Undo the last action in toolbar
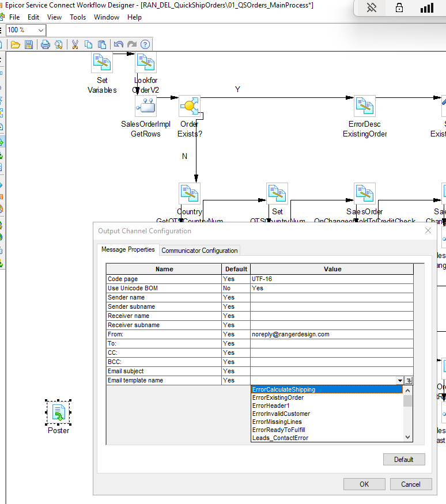The width and height of the screenshot is (446, 504). coord(119,44)
